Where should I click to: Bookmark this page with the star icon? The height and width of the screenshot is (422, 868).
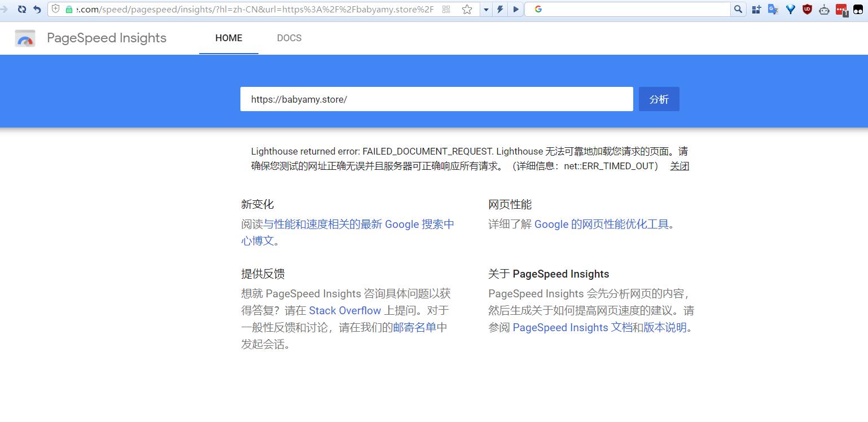click(467, 9)
